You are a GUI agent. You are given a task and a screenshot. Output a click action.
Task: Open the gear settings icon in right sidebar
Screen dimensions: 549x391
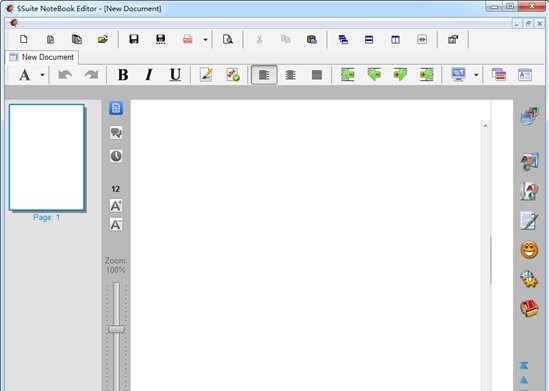529,279
